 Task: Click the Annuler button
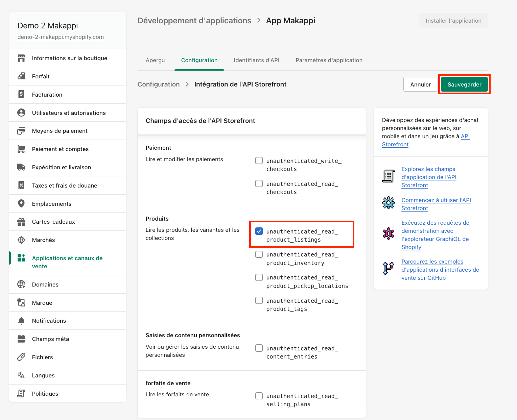pyautogui.click(x=421, y=84)
